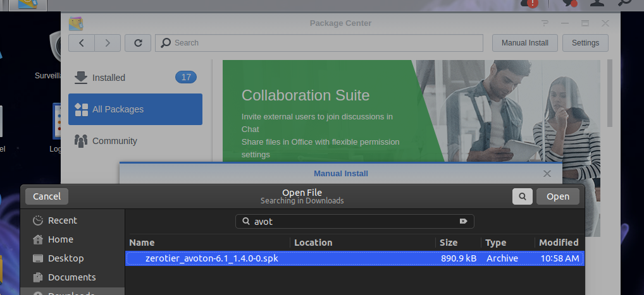Open Community packages section

pos(135,141)
